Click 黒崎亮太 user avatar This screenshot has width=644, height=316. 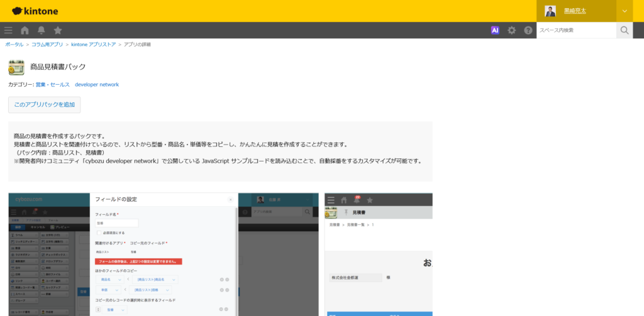tap(550, 11)
